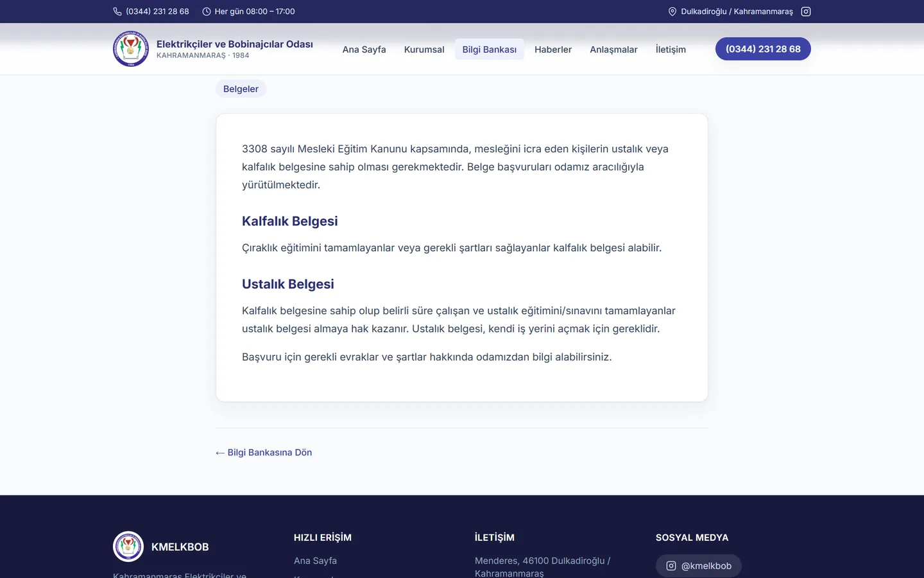Open the Ana Sayfa footer link

315,561
